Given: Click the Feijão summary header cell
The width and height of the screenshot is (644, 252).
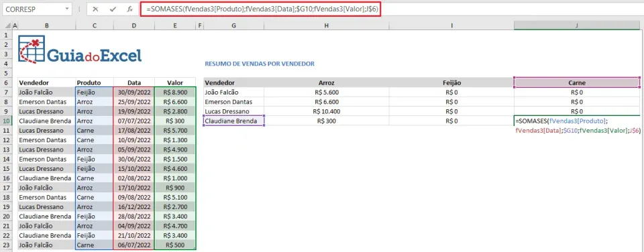Looking at the screenshot, I should 451,82.
